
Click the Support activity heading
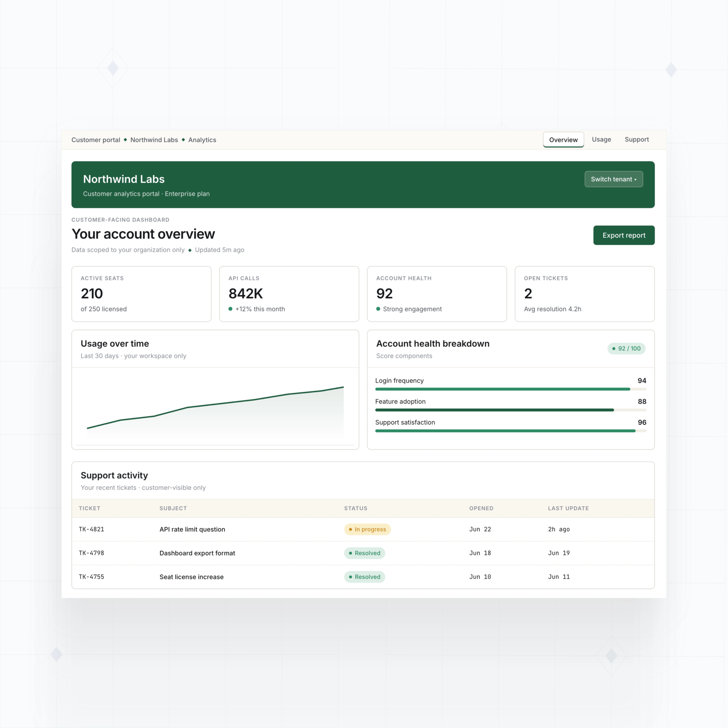[x=114, y=476]
